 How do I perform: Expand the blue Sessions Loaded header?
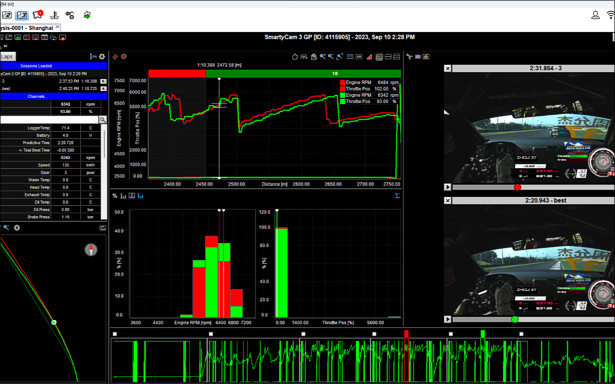53,66
